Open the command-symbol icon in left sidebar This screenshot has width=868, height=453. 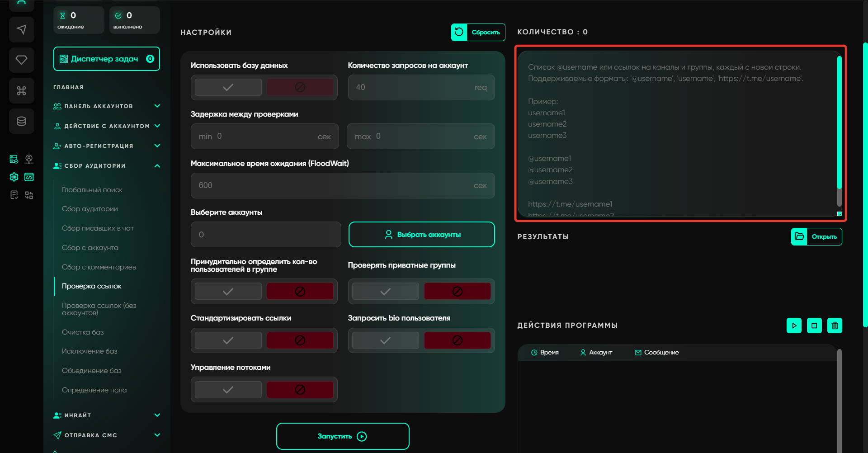pyautogui.click(x=21, y=91)
